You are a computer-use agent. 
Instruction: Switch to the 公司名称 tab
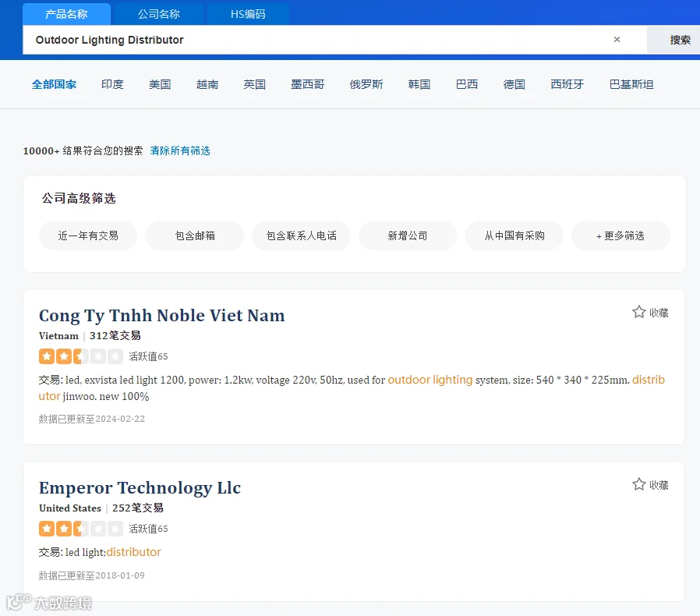pos(159,14)
